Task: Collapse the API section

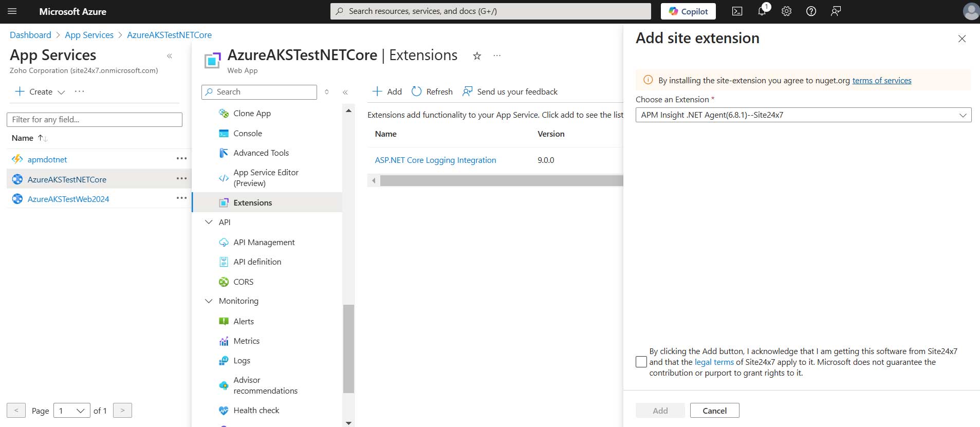Action: coord(209,222)
